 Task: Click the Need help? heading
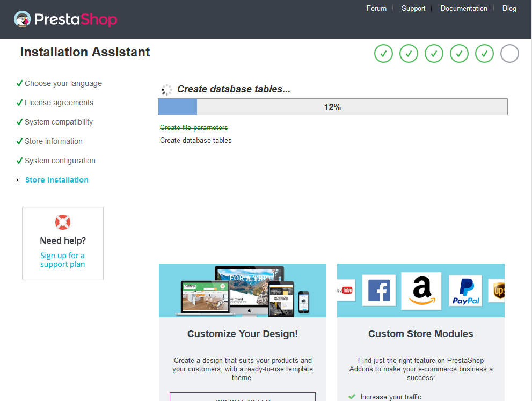click(x=63, y=240)
